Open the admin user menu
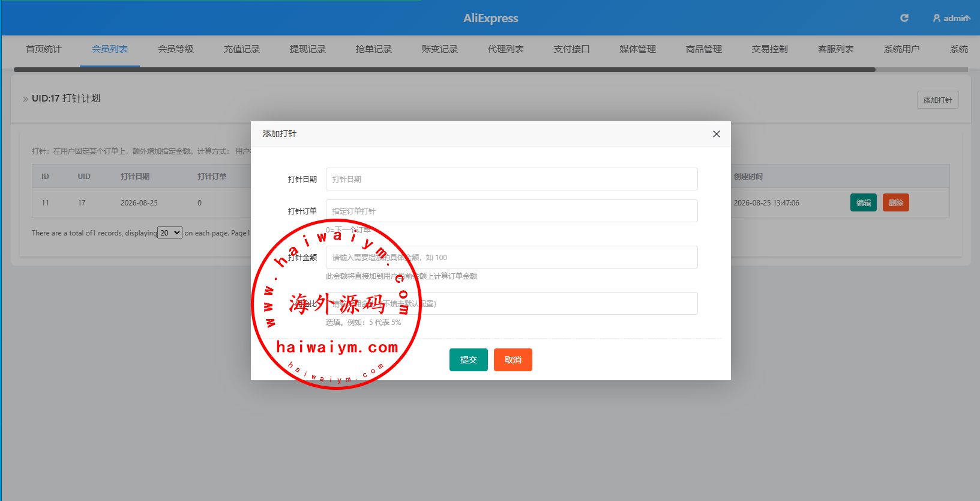This screenshot has width=980, height=501. (x=951, y=18)
